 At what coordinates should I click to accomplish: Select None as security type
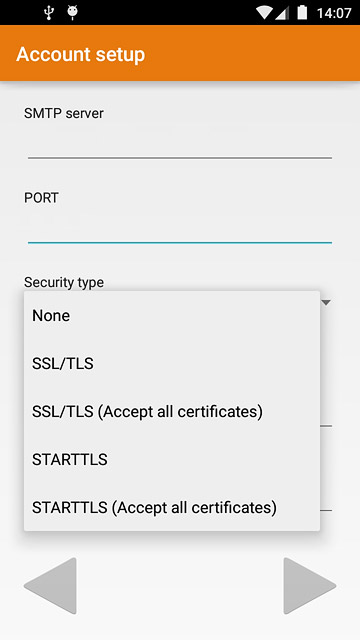point(172,316)
